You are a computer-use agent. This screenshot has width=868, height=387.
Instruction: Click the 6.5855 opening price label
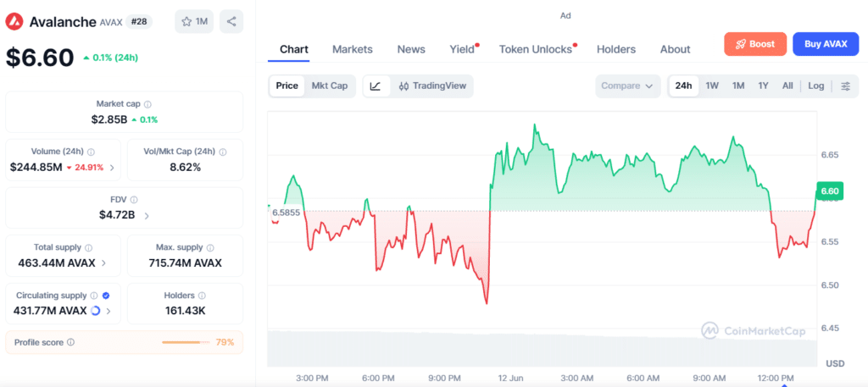286,213
